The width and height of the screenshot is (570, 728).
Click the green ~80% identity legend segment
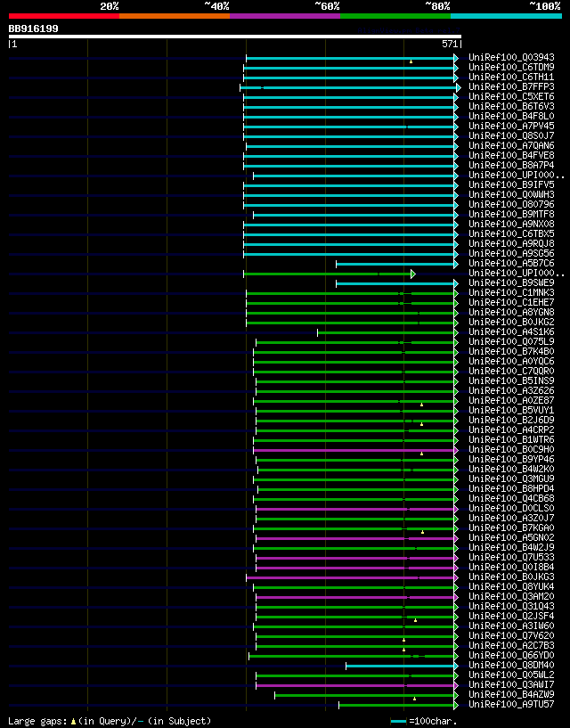point(395,16)
